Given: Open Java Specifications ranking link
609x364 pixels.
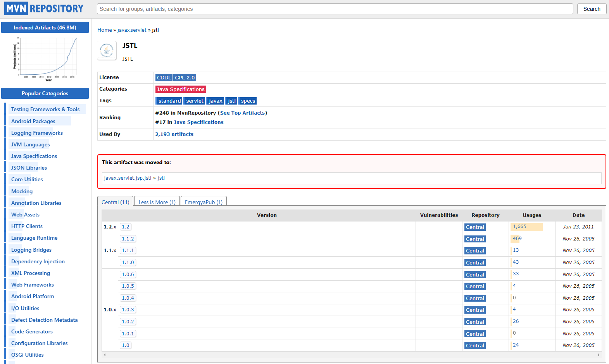Looking at the screenshot, I should (x=199, y=122).
